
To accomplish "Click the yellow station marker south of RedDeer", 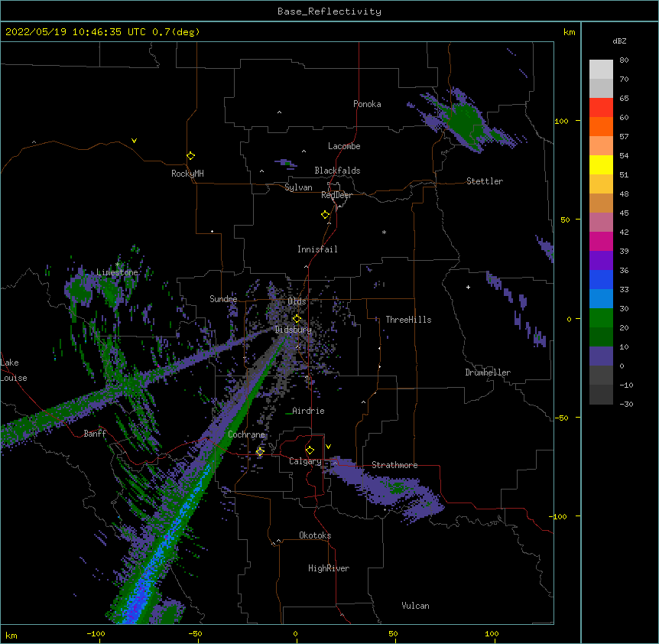I will pyautogui.click(x=326, y=215).
